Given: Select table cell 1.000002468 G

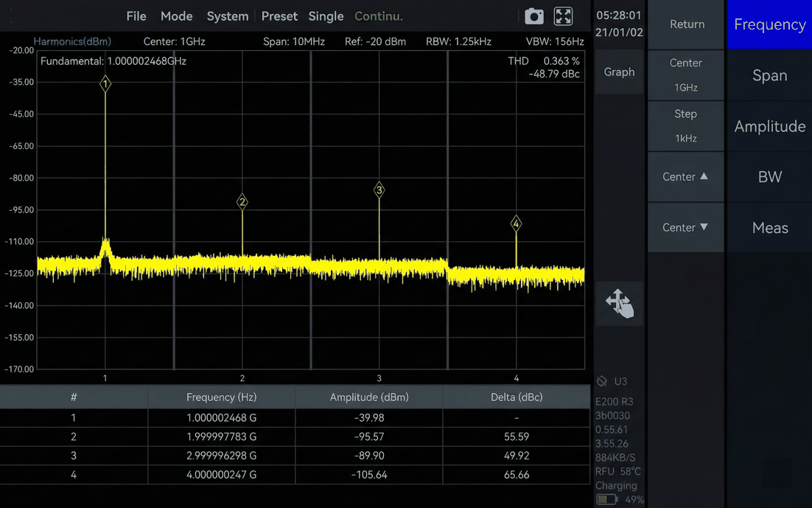Looking at the screenshot, I should click(221, 418).
